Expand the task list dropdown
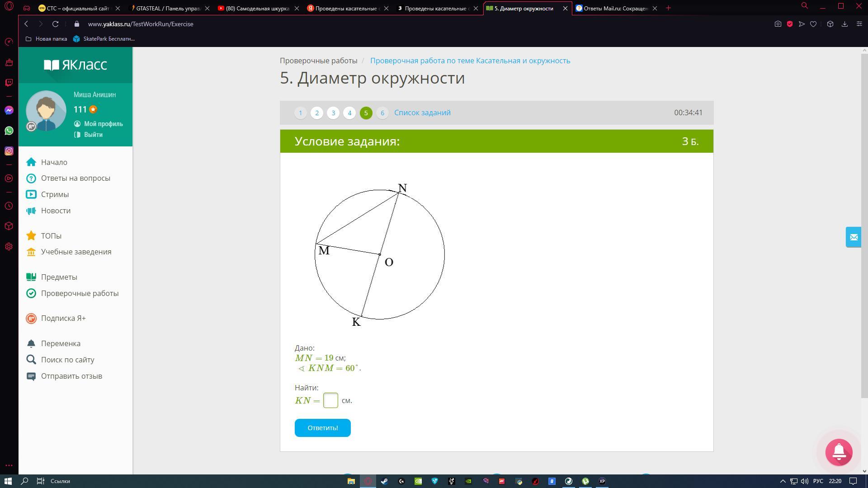Screen dimensions: 868x488 [x=422, y=113]
